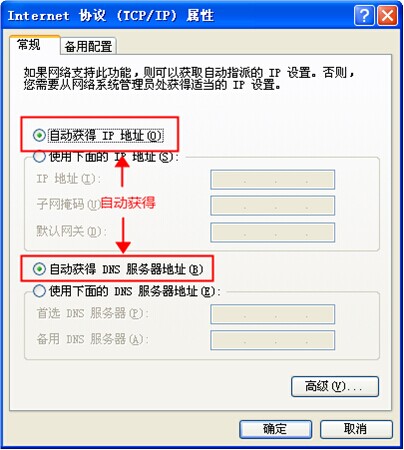This screenshot has height=450, width=404.
Task: Switch to the 备用配置 tab
Action: click(x=88, y=46)
